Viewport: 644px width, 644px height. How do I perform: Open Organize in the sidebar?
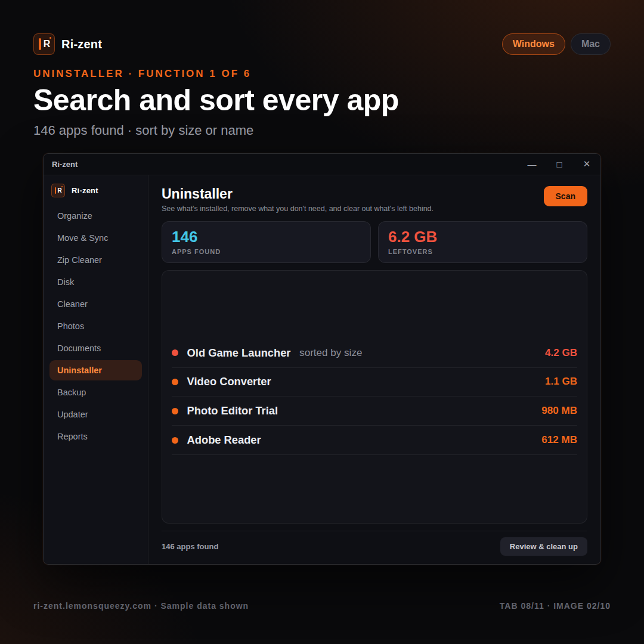coord(95,216)
